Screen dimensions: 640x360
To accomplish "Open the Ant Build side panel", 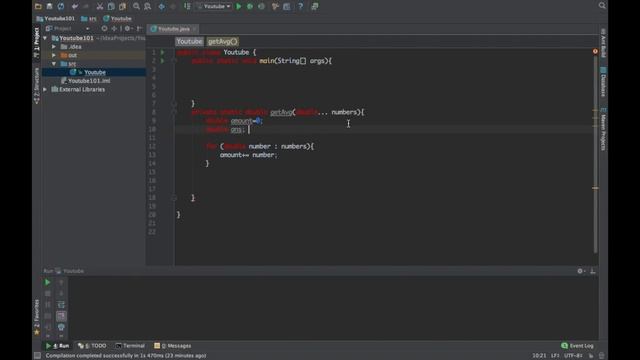I will pos(603,43).
